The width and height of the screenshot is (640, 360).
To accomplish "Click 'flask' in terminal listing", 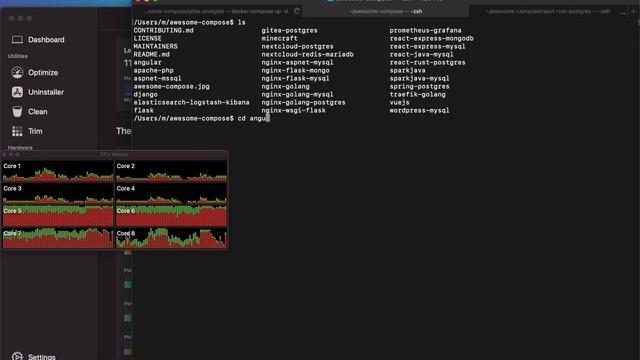I will (143, 110).
